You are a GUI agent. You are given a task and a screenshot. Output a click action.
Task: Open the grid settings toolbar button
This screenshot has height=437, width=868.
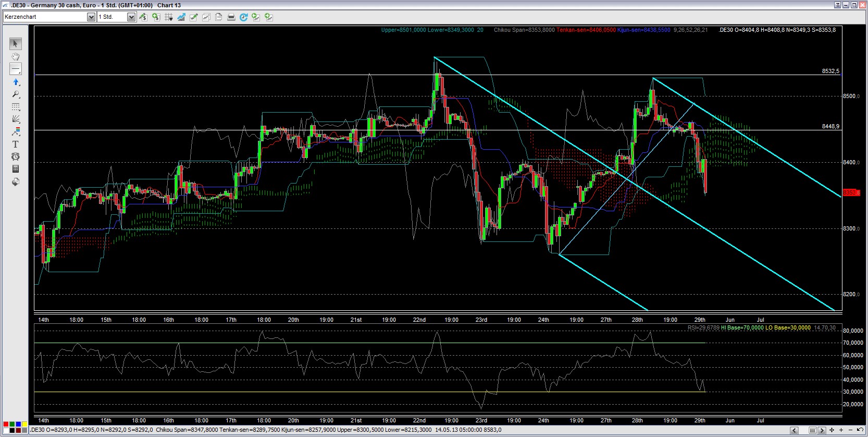168,17
